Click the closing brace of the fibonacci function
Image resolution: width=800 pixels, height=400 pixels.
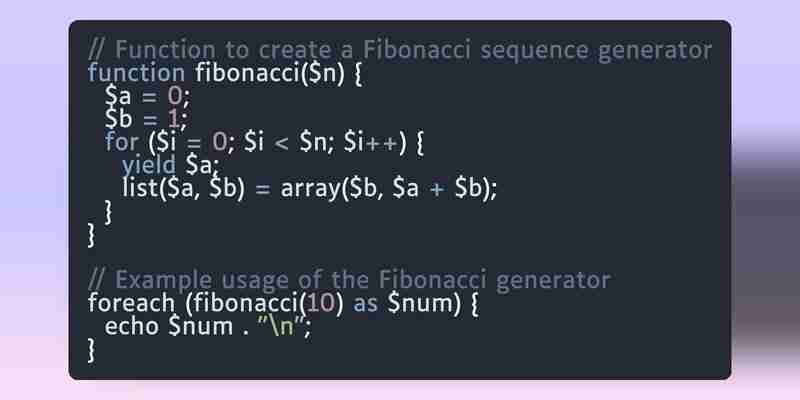(x=91, y=235)
